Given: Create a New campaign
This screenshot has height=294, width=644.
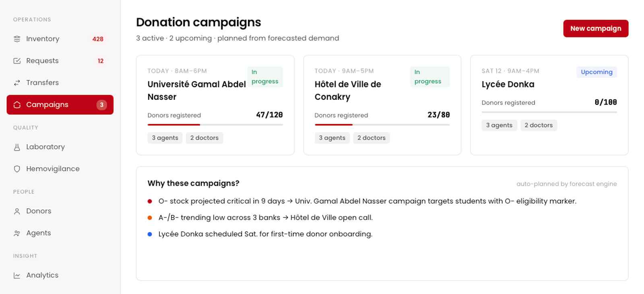Looking at the screenshot, I should (x=596, y=29).
